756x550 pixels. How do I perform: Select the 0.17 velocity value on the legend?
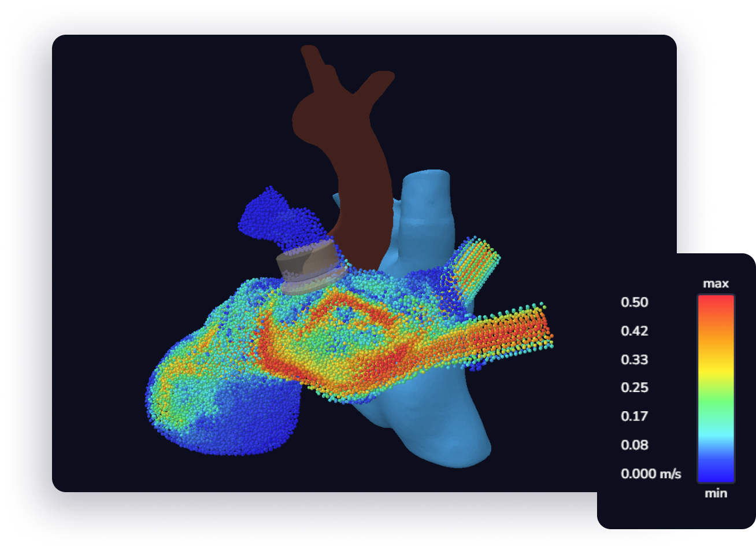pyautogui.click(x=635, y=416)
